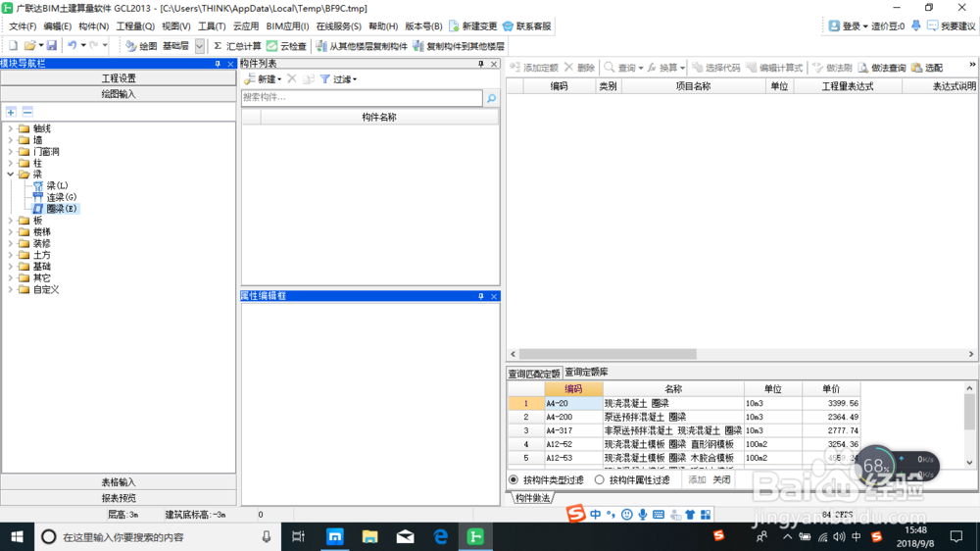Click the minus collapse-all icon in navigation
Screen dimensions: 980x551
click(27, 112)
